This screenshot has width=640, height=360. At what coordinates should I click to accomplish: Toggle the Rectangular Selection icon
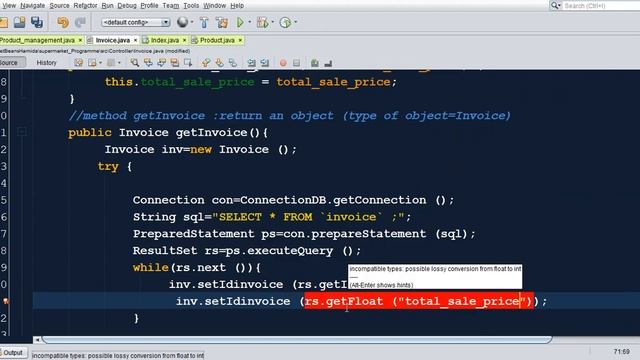[x=188, y=62]
